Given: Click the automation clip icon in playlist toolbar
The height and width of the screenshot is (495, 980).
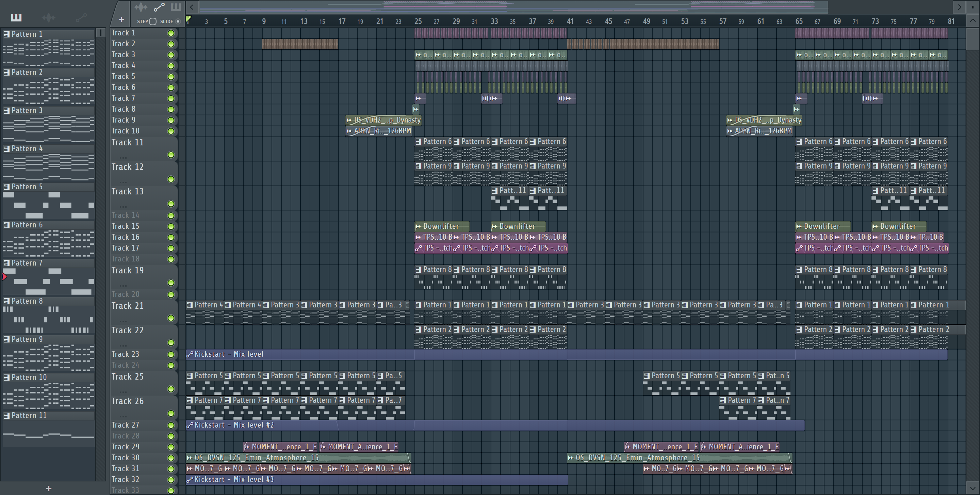Looking at the screenshot, I should [x=159, y=7].
